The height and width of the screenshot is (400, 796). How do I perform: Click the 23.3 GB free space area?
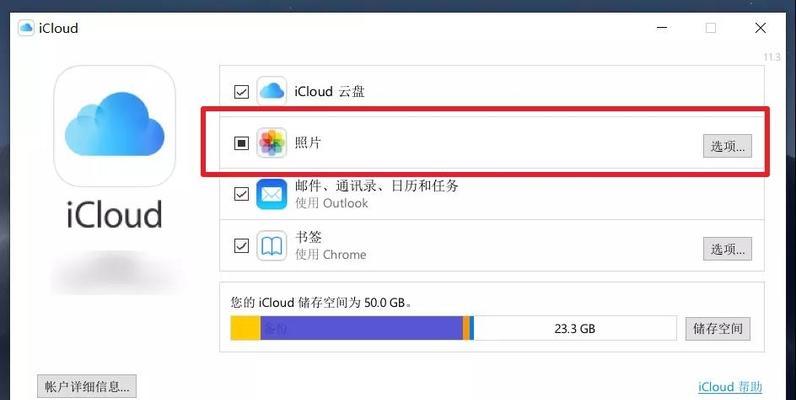[575, 328]
